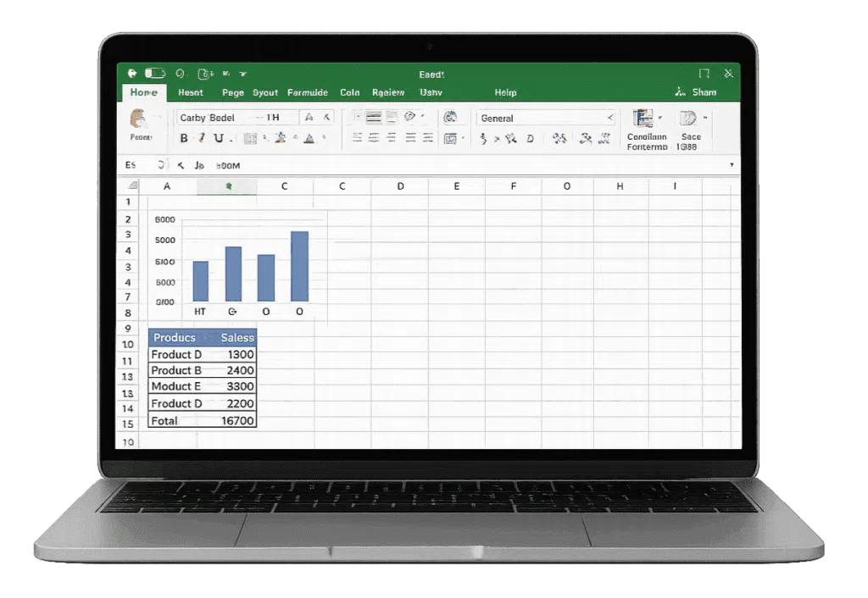
Task: Toggle italic text formatting
Action: pos(201,138)
